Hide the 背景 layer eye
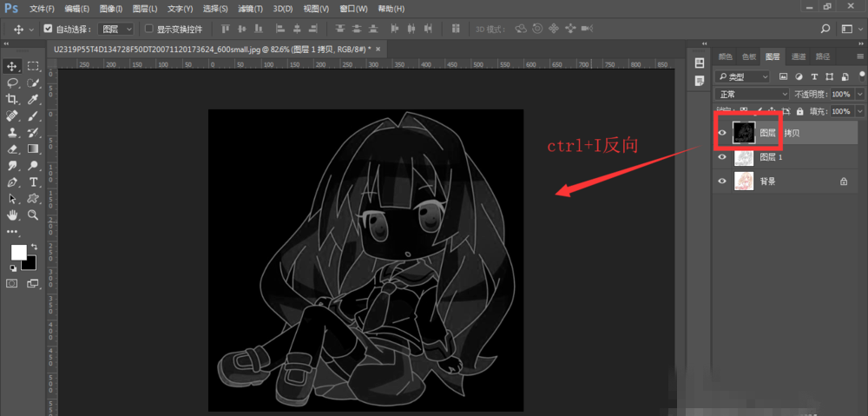Image resolution: width=868 pixels, height=416 pixels. (x=722, y=182)
